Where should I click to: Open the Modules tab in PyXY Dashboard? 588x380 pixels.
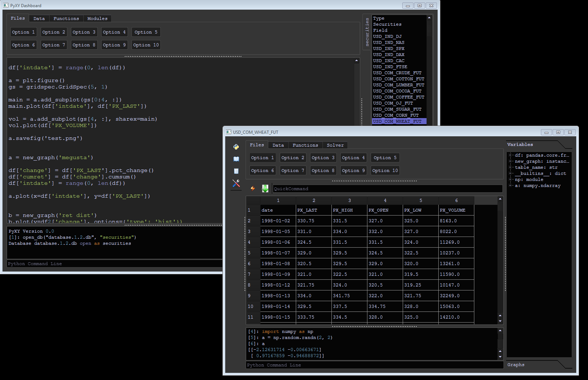point(97,19)
